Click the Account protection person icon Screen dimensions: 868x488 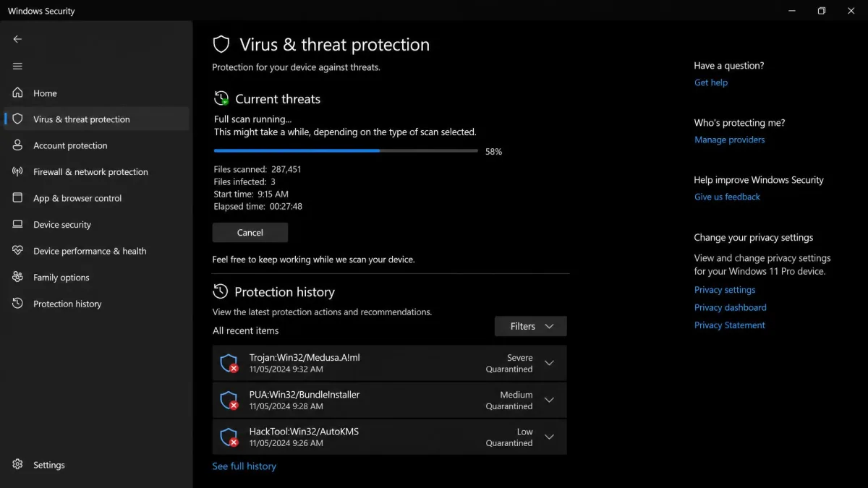pyautogui.click(x=17, y=145)
